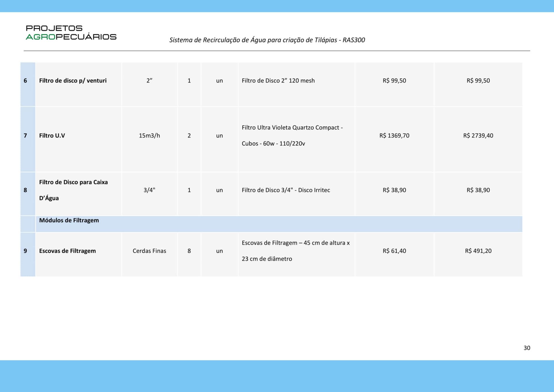Select the '45 cm de altura' description text
The height and width of the screenshot is (392, 554).
(x=295, y=243)
